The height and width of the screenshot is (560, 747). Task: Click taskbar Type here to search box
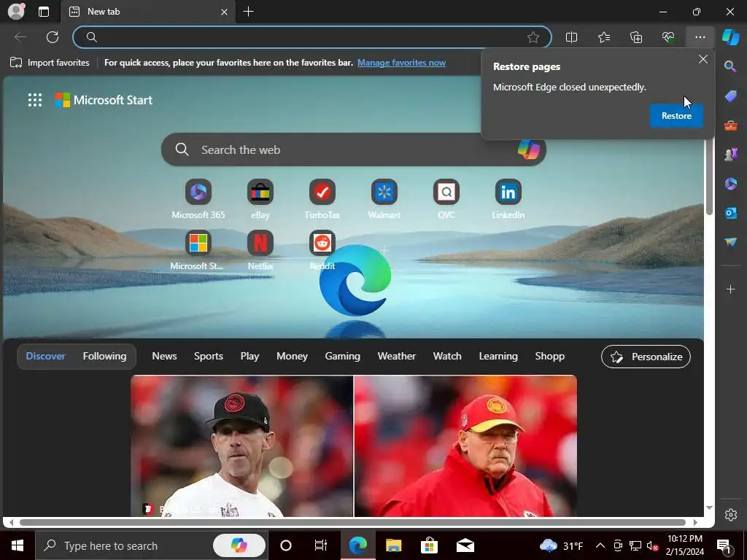(x=152, y=545)
